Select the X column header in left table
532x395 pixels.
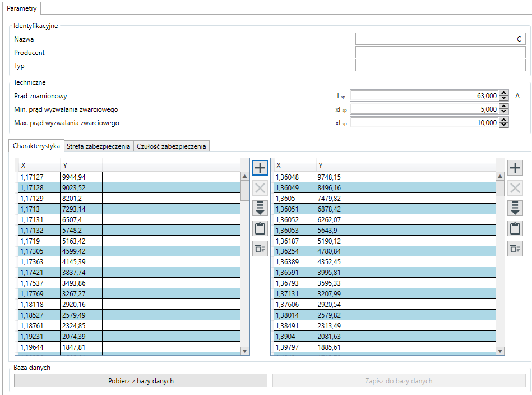tap(39, 166)
